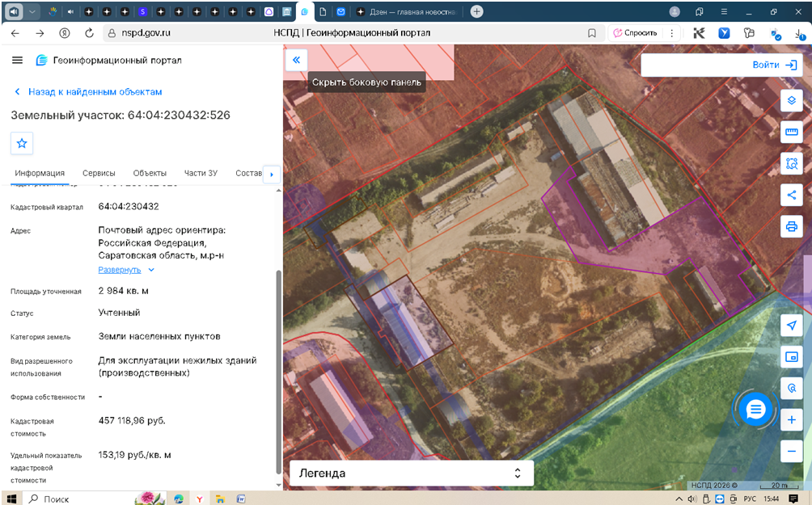This screenshot has width=812, height=505.
Task: Open the hamburger menu of the portal
Action: pos(17,60)
